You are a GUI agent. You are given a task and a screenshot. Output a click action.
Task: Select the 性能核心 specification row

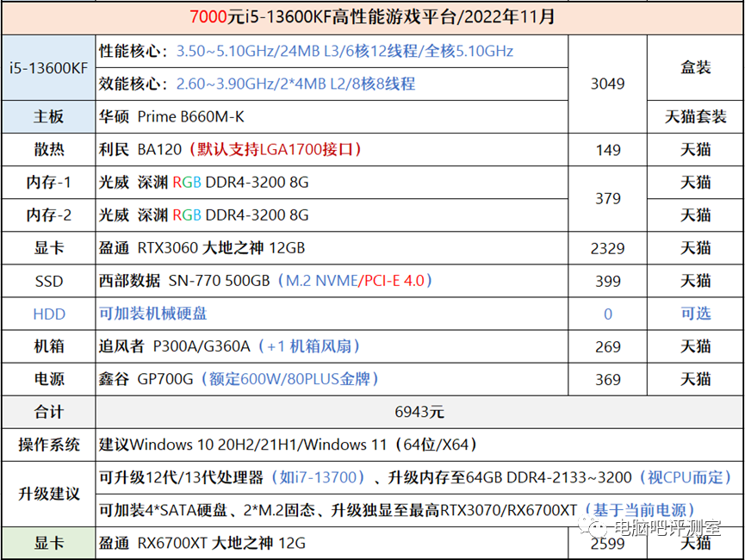pos(332,51)
